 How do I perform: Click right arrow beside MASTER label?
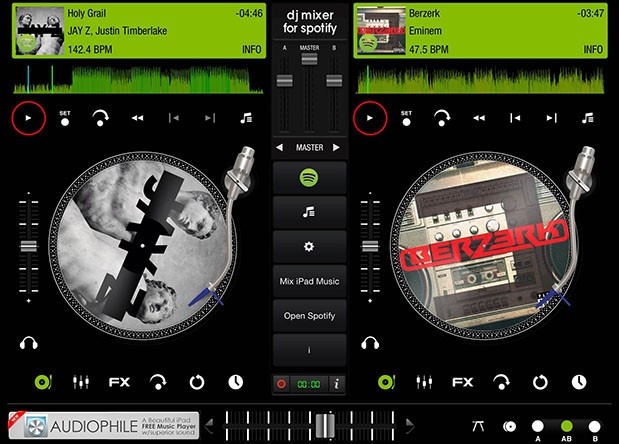(x=336, y=147)
